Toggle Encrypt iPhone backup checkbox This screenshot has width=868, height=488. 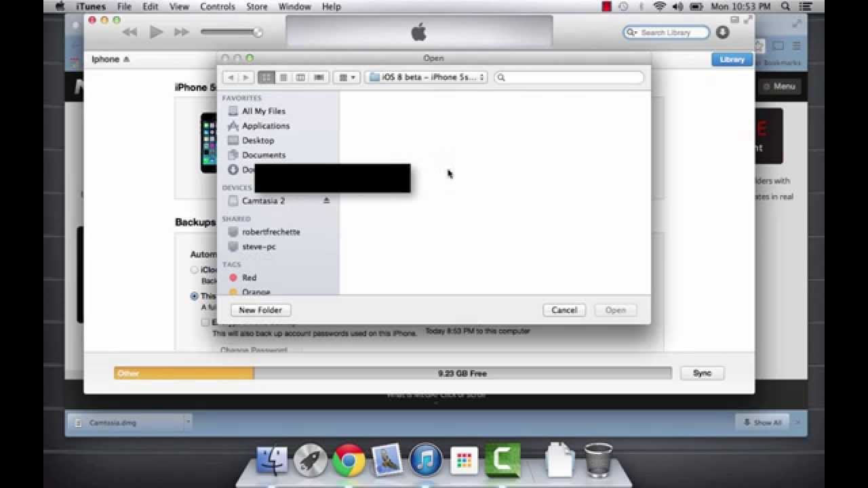point(205,323)
